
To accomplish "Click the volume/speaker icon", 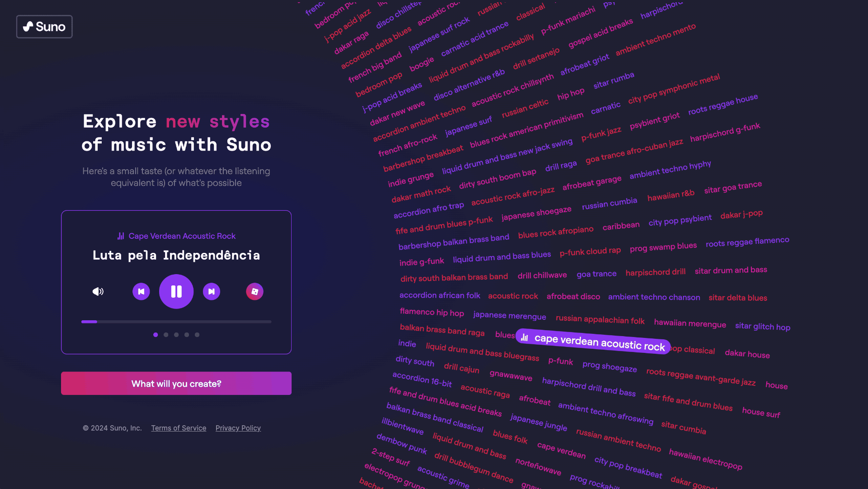I will pos(98,292).
